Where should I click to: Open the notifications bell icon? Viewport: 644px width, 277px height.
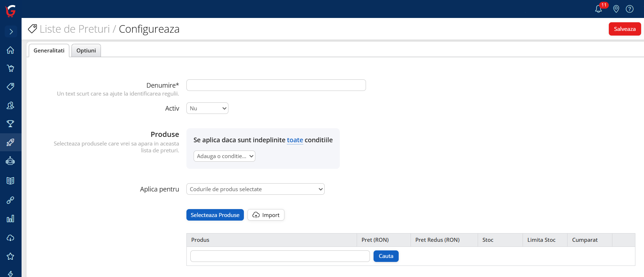(598, 9)
